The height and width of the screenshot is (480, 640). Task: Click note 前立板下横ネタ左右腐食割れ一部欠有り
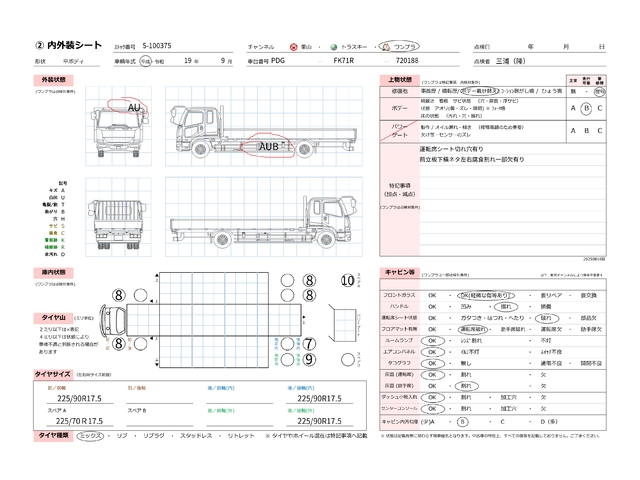point(472,159)
